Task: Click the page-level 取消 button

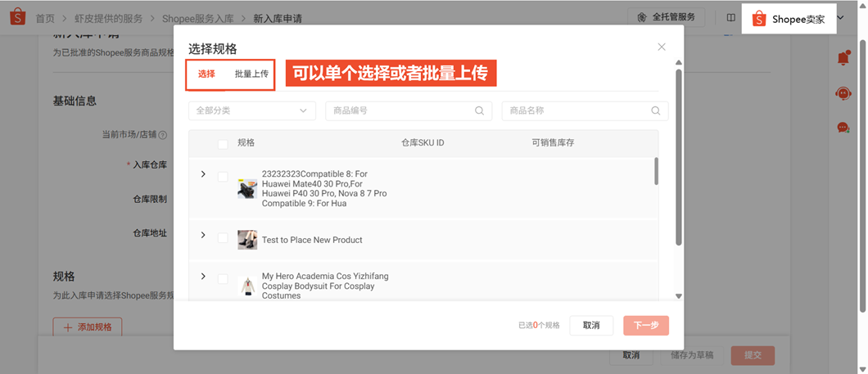Action: point(631,355)
